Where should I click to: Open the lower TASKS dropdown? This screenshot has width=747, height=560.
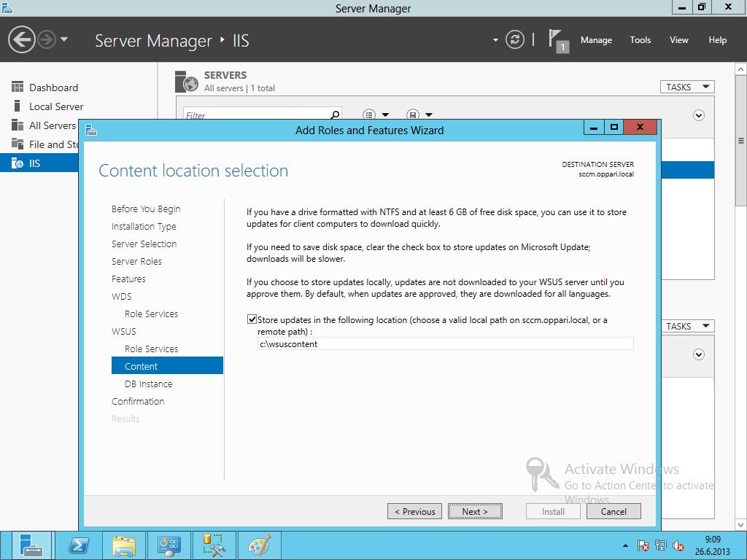coord(687,326)
